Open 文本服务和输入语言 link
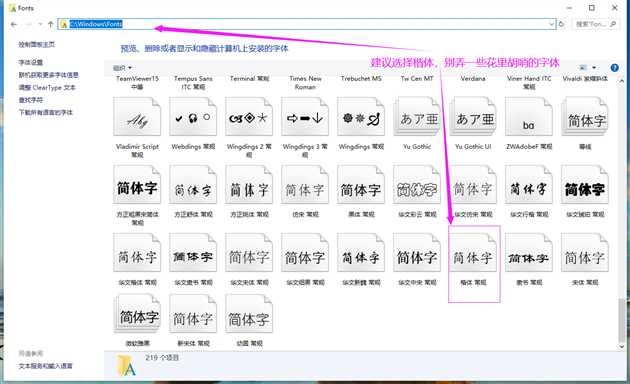 point(45,366)
